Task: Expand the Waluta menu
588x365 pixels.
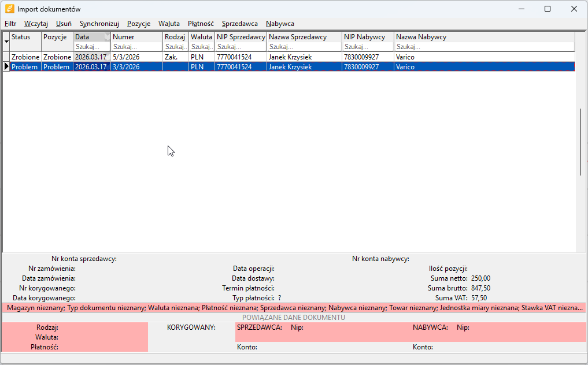Action: (x=169, y=24)
